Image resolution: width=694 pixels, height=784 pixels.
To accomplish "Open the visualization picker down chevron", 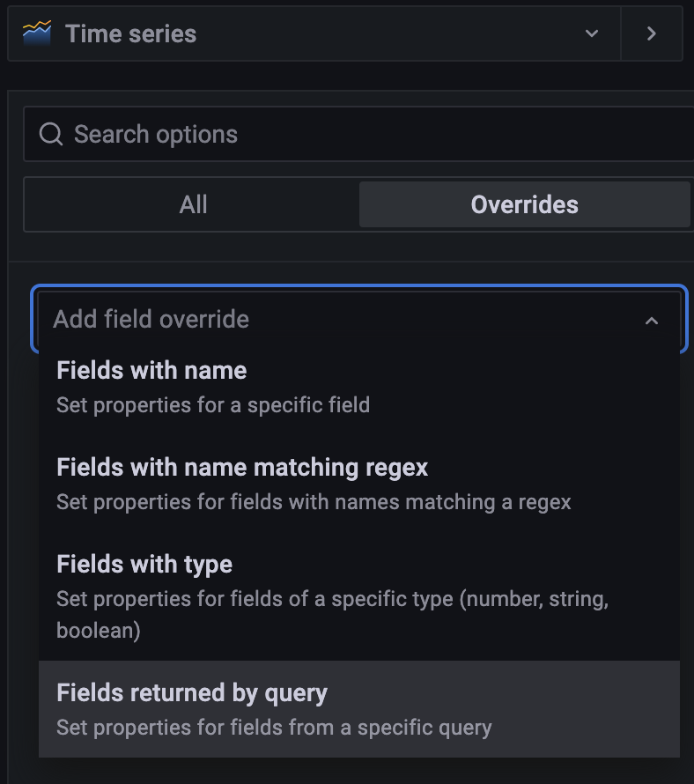I will [592, 33].
